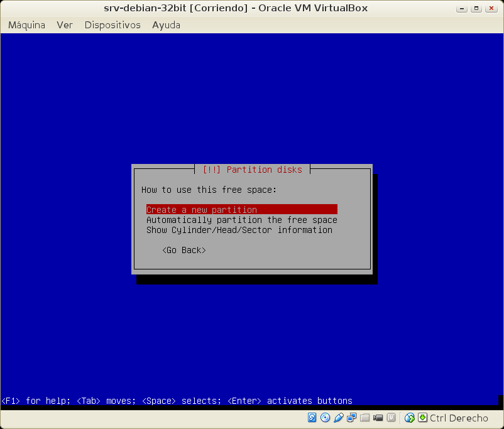Click the CPU virtualization status icon
Screen dimensions: 504x429
tap(391, 418)
